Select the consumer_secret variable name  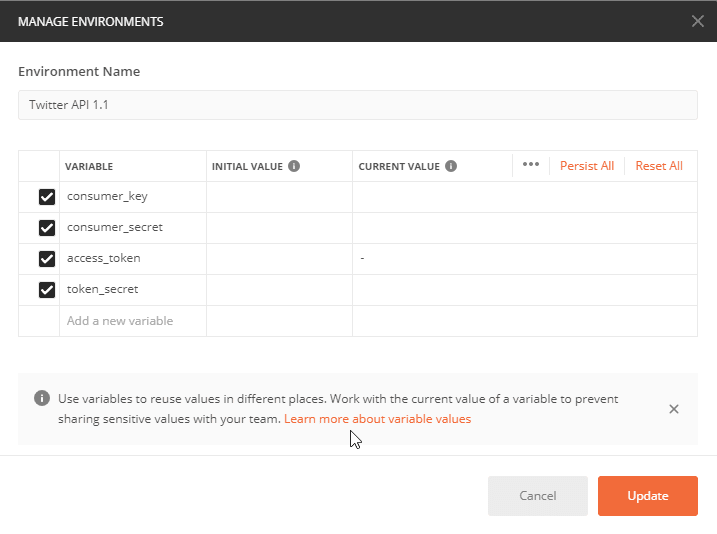click(115, 227)
